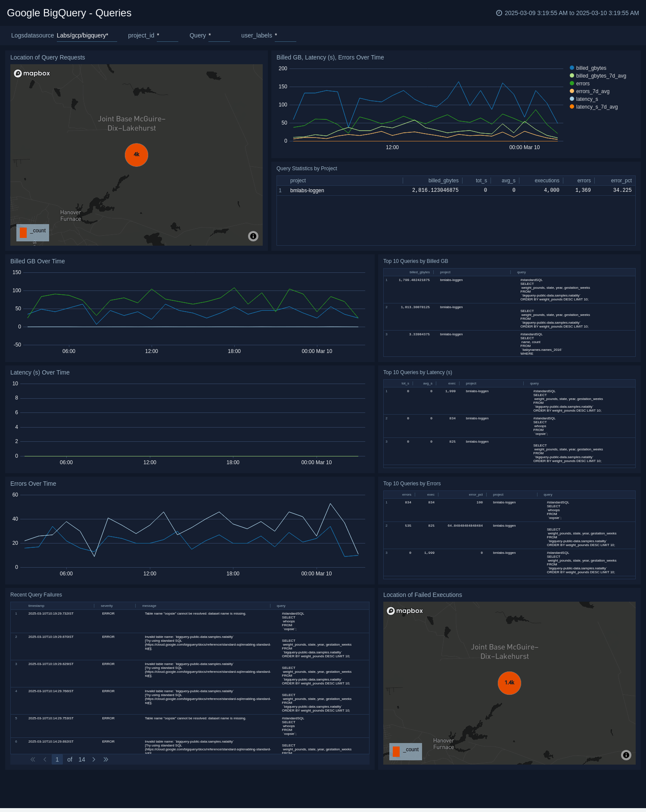Hide the latency_s_7d_avg legend series
This screenshot has width=646, height=812.
[596, 107]
